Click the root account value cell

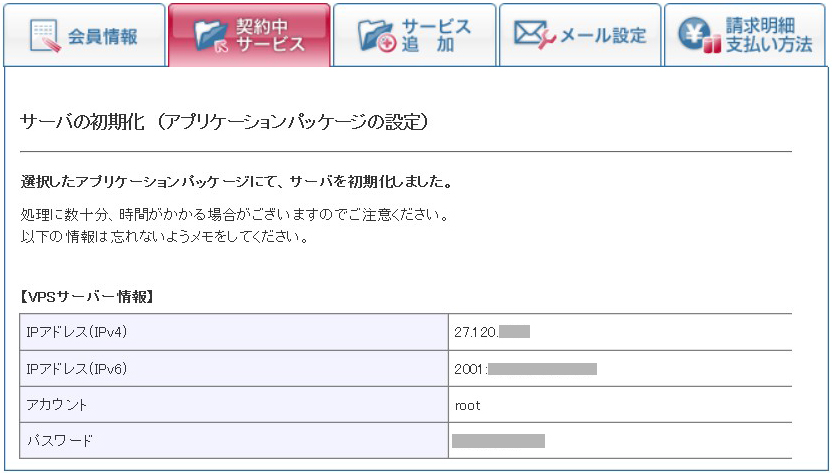[x=467, y=405]
